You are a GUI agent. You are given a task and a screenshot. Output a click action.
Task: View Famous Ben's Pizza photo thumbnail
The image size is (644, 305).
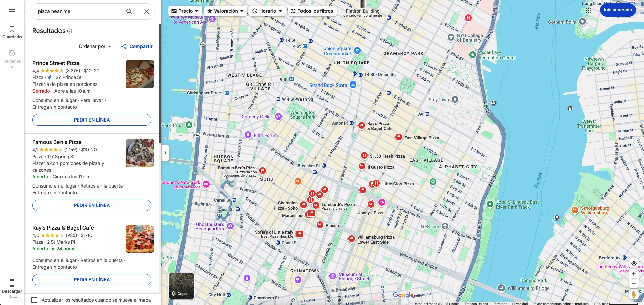(x=140, y=153)
